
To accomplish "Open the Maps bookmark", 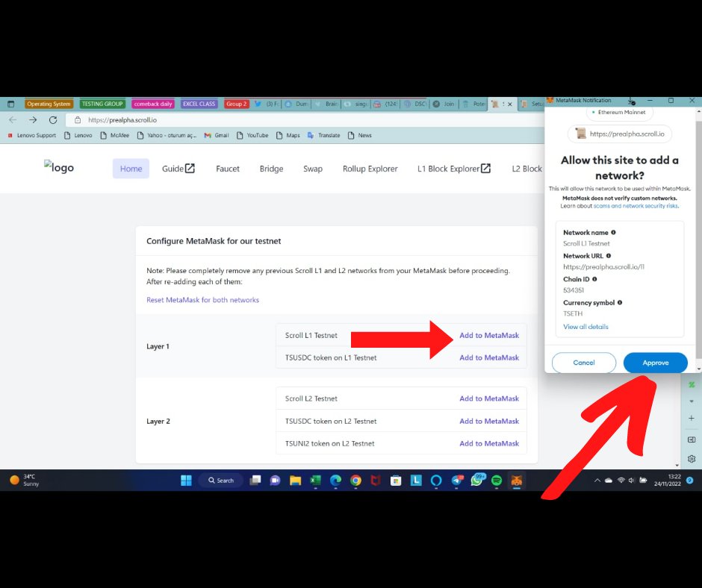I will (x=288, y=135).
